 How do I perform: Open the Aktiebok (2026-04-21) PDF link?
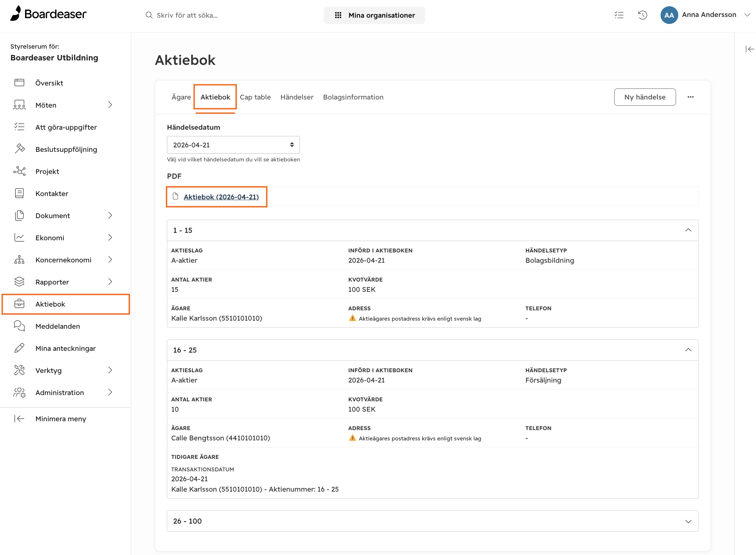[221, 197]
